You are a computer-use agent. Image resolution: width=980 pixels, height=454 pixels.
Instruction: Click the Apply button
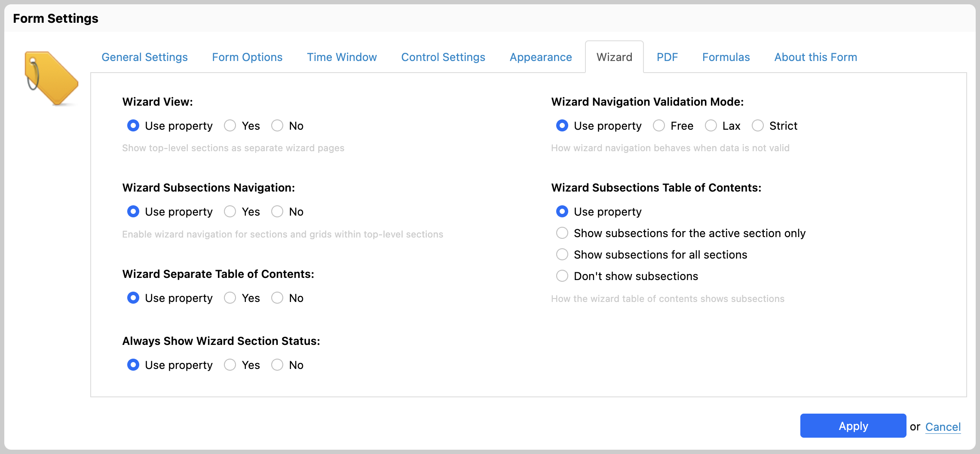(853, 426)
